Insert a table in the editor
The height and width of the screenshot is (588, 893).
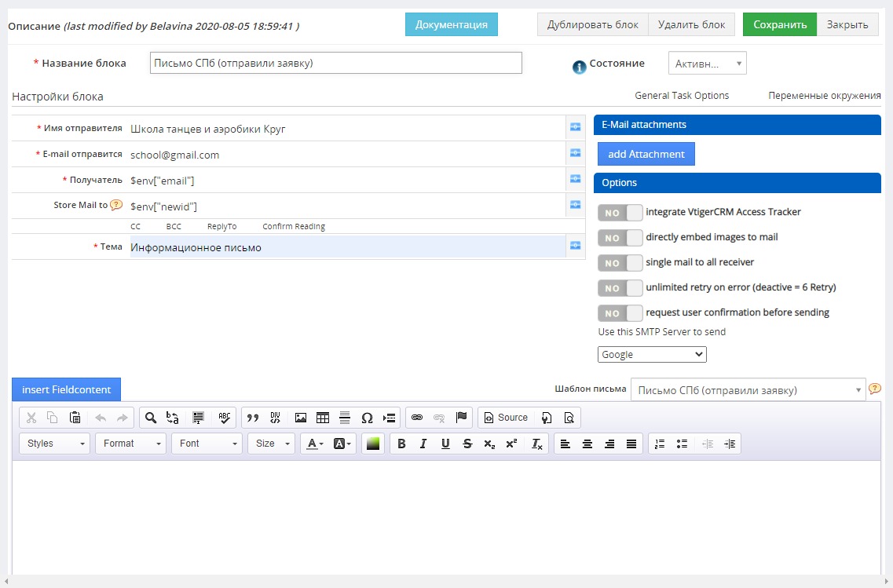click(x=322, y=418)
